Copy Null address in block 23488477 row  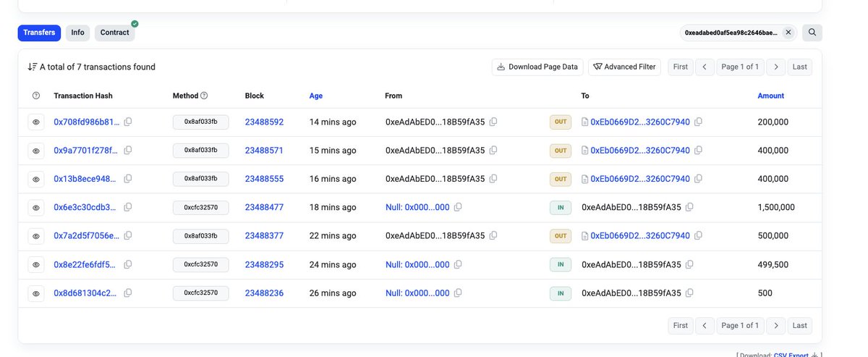point(458,207)
